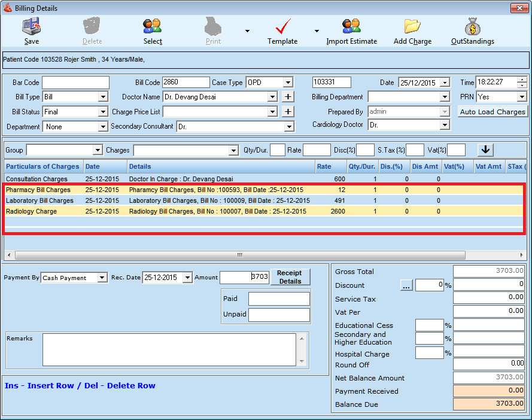Click the Receipt Details button

290,277
